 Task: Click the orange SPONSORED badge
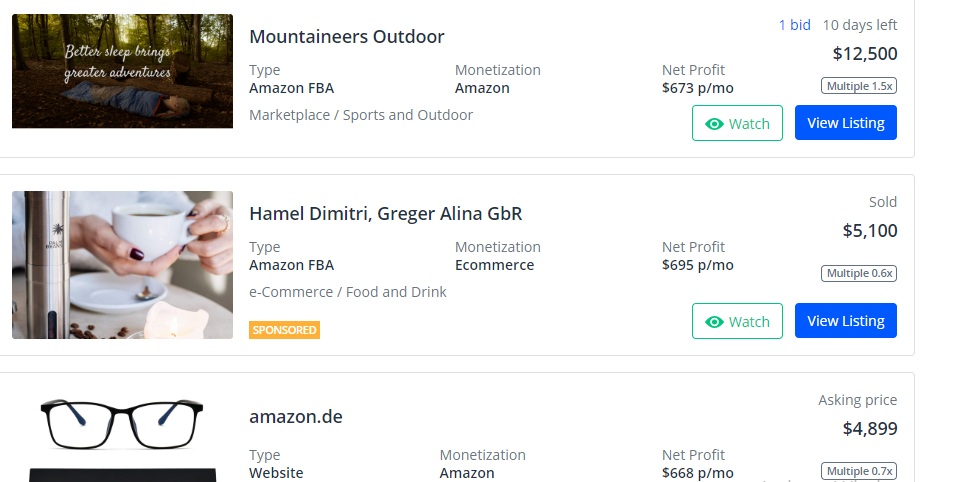click(284, 330)
